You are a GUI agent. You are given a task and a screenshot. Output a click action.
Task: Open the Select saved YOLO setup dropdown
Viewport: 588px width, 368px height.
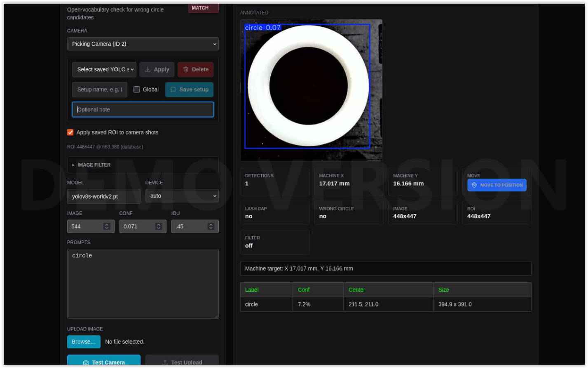pos(104,69)
